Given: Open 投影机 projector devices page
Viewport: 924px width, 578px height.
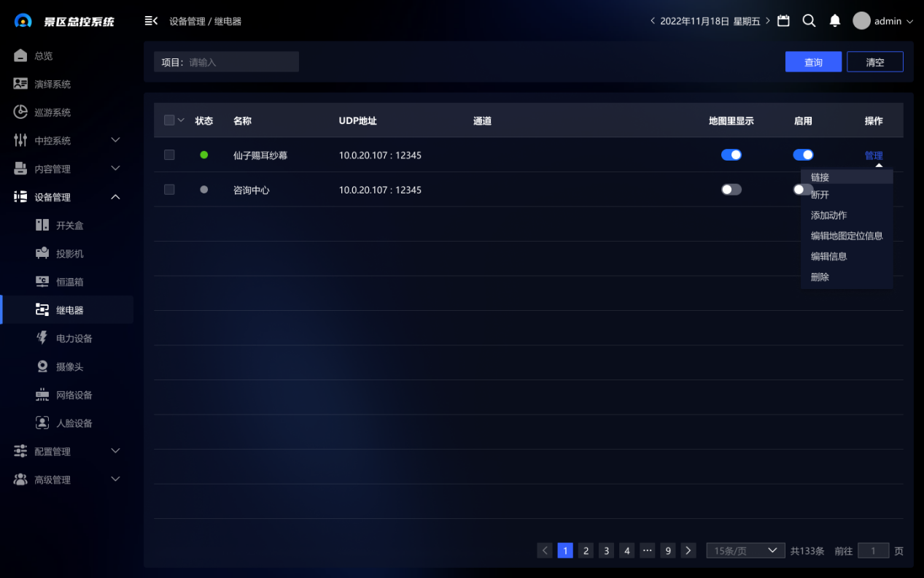Looking at the screenshot, I should tap(69, 254).
